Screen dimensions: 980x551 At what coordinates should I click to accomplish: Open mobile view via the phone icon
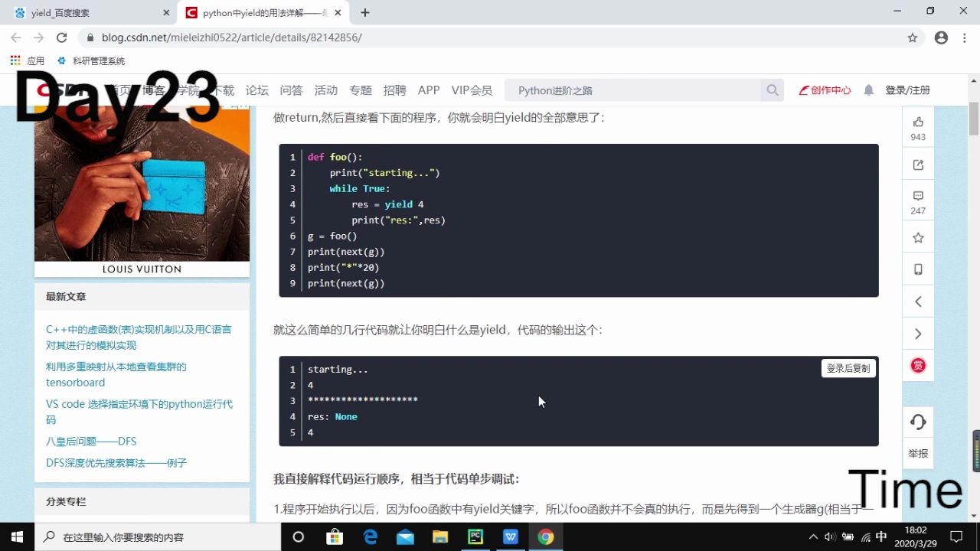917,269
